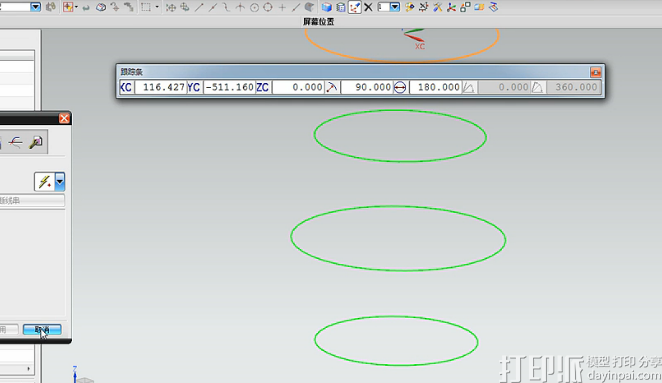Click the radius icon in tracking bar

pos(332,87)
